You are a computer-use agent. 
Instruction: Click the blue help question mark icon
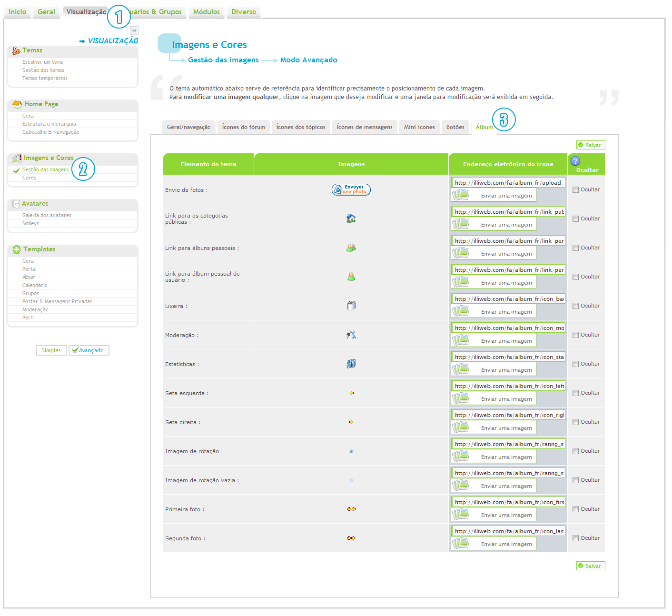[x=575, y=161]
